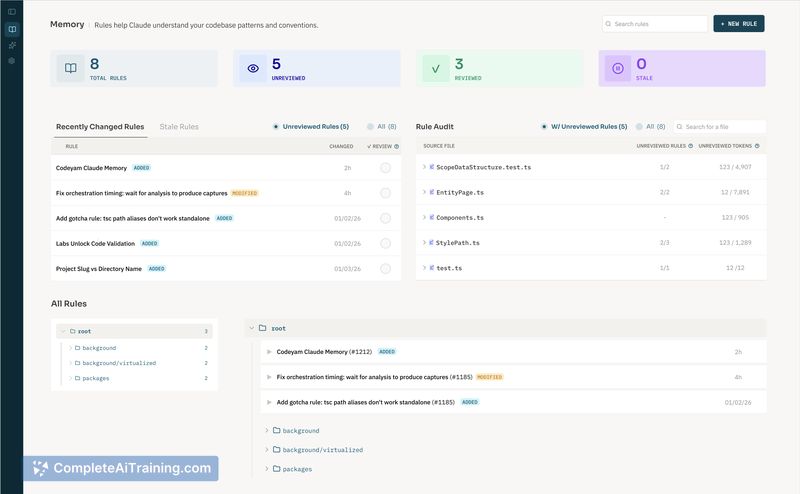Click the Total Rules book icon
The width and height of the screenshot is (800, 494).
click(x=70, y=68)
